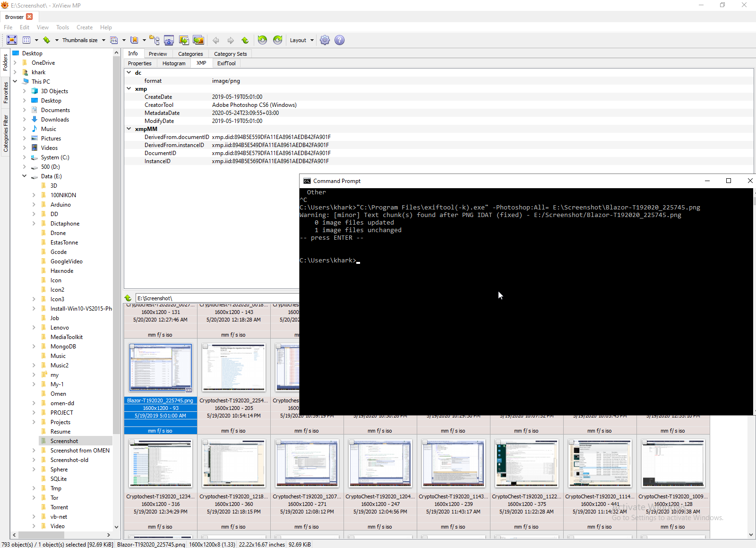
Task: Open the Tools menu
Action: [63, 27]
